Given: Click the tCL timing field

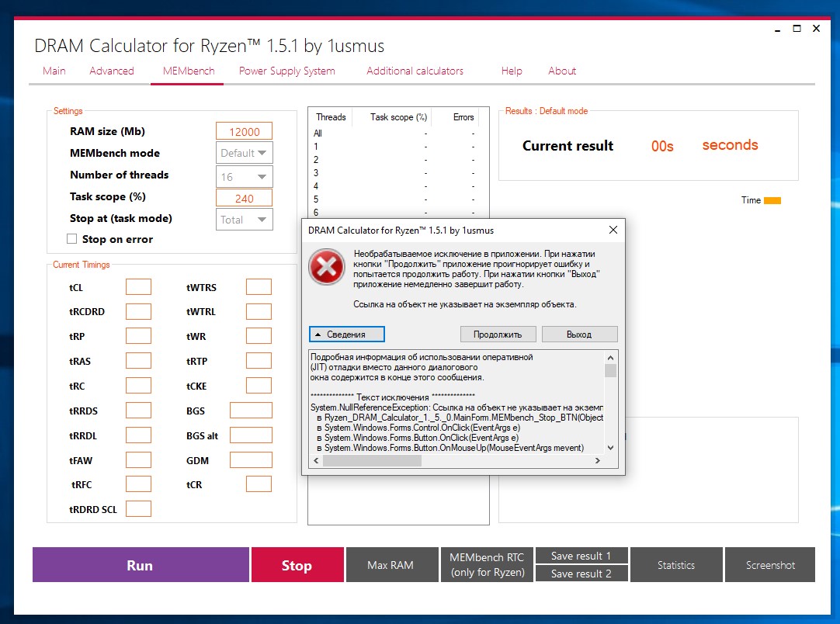Looking at the screenshot, I should point(138,286).
